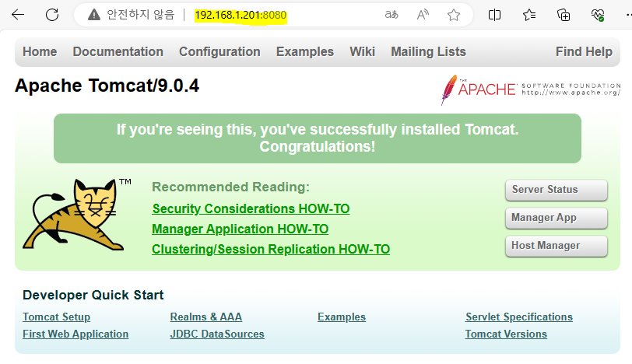Open the Wiki menu item

pyautogui.click(x=363, y=51)
